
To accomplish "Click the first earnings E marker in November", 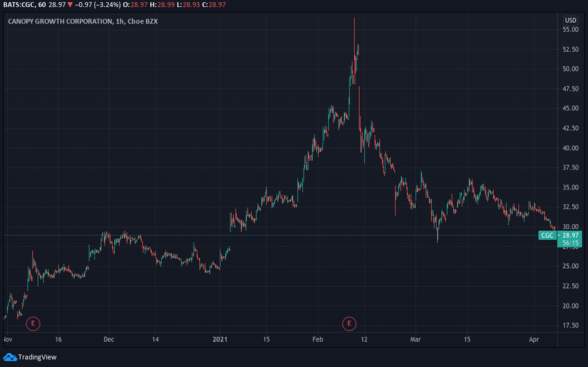I will coord(33,323).
